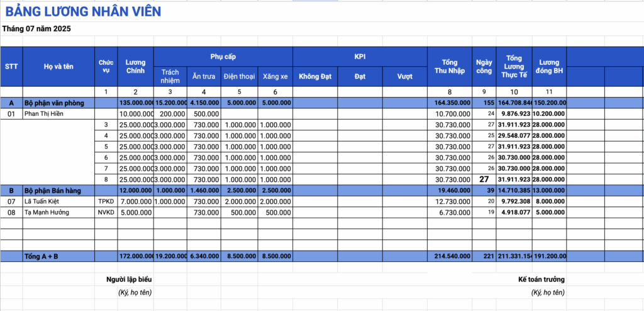Click the "NVKD" position cell

[105, 212]
